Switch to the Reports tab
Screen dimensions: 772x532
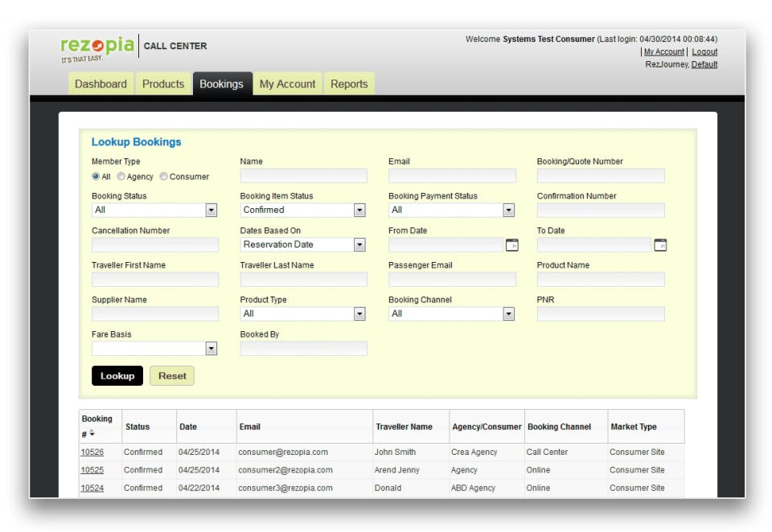(349, 84)
